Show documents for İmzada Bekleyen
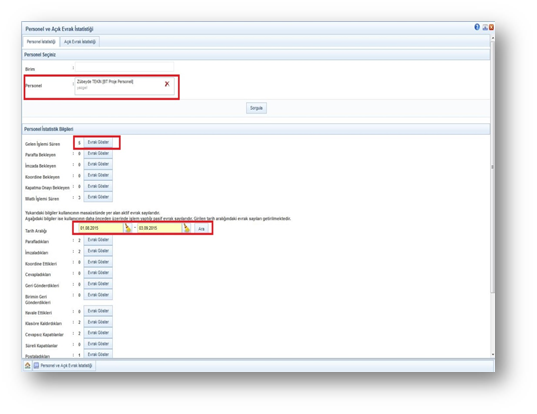The width and height of the screenshot is (537, 414). [x=98, y=164]
